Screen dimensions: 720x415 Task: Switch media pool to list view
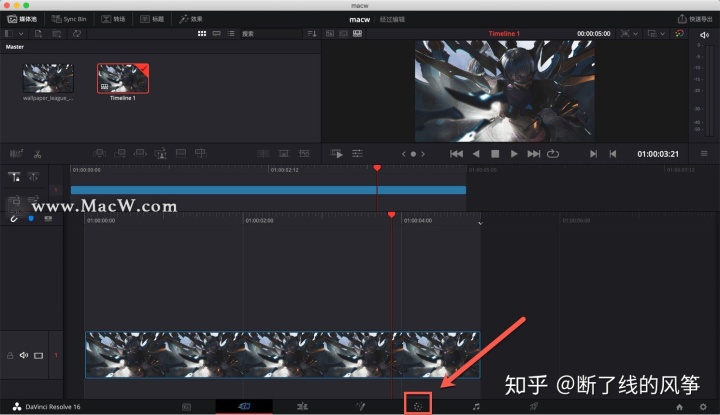[x=231, y=34]
